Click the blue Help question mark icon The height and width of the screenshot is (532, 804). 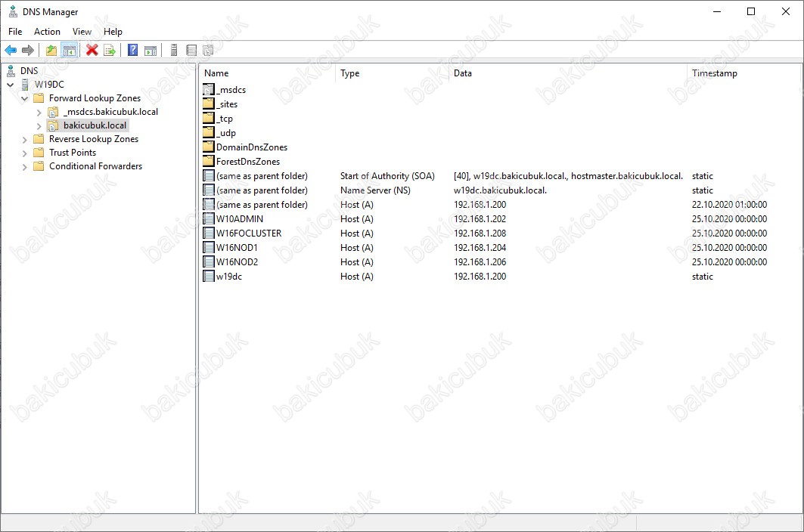[133, 51]
